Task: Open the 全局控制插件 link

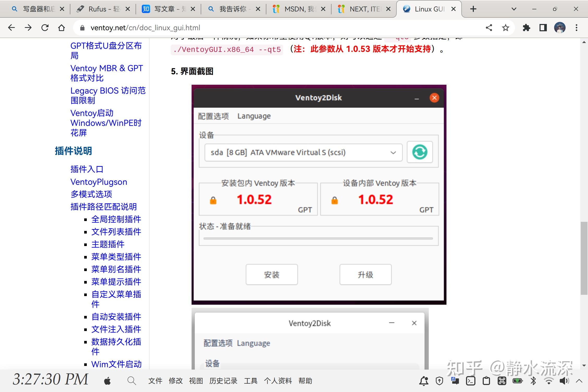Action: (x=116, y=219)
